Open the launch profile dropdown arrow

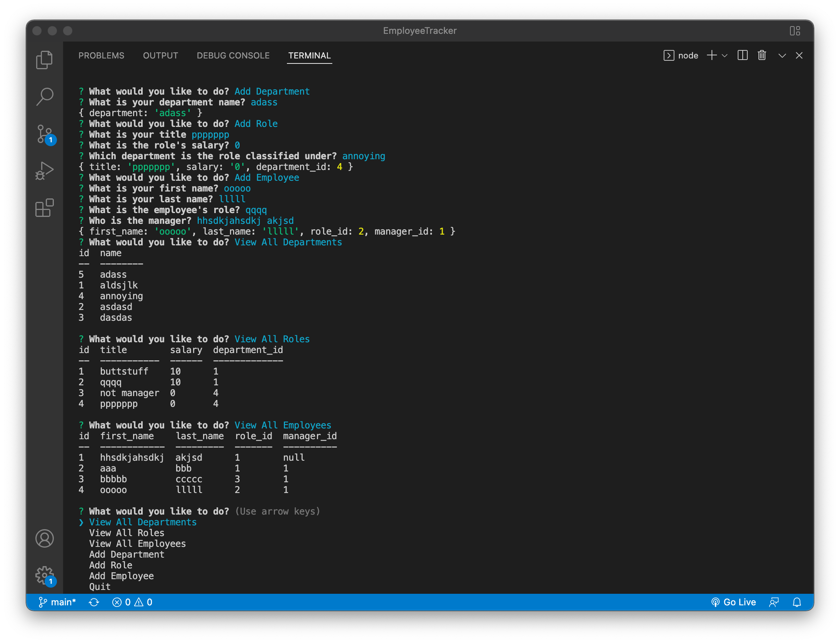coord(725,55)
